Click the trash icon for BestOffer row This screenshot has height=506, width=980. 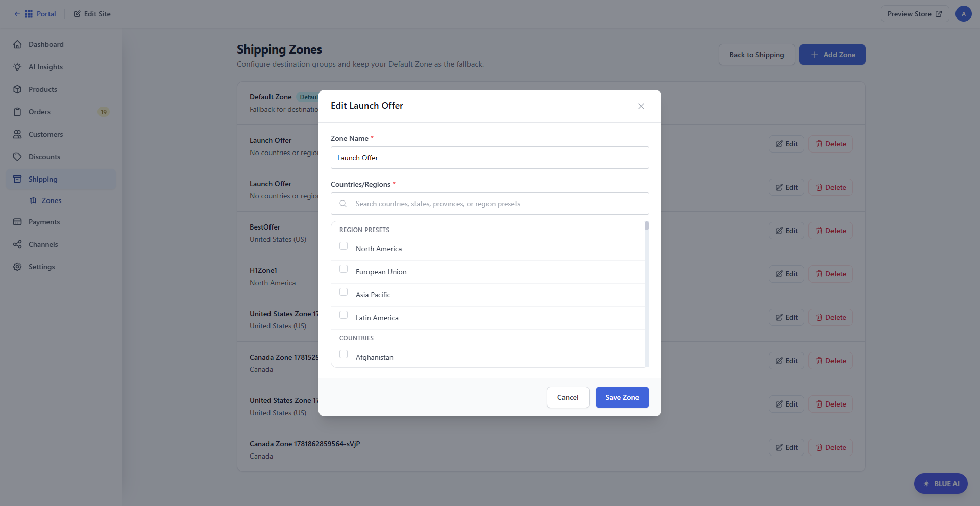(x=819, y=231)
